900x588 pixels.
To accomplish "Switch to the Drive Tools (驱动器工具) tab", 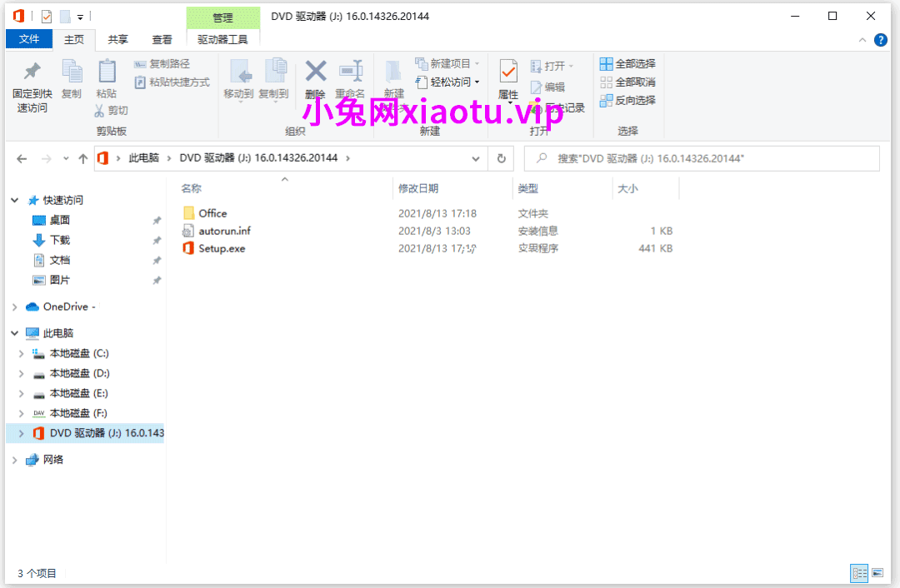I will 222,40.
